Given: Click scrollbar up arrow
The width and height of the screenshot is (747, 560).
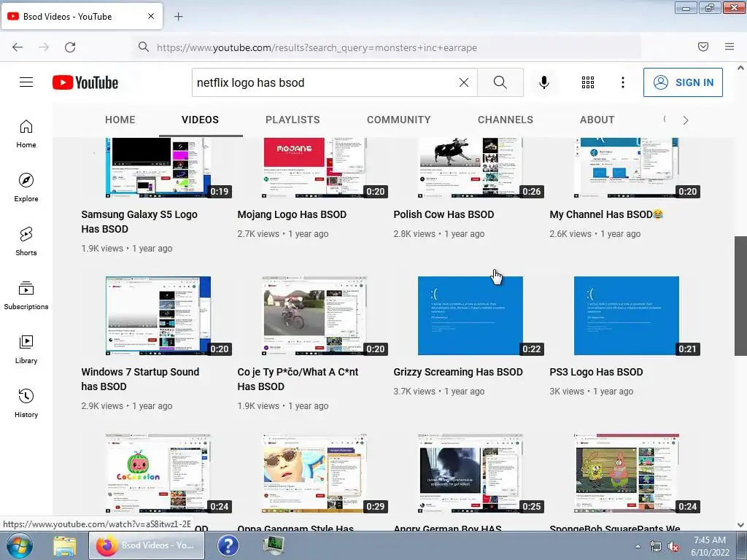Looking at the screenshot, I should [740, 68].
